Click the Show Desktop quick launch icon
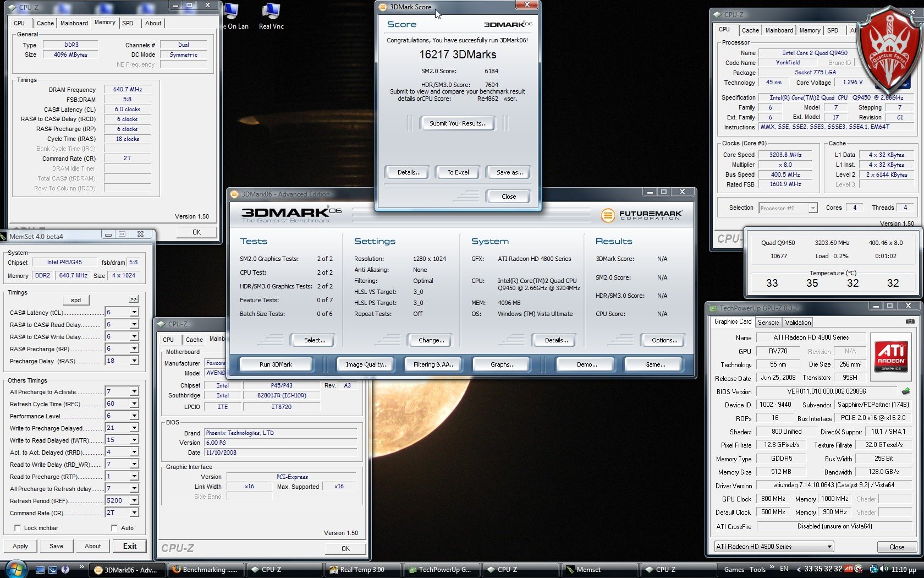Image resolution: width=924 pixels, height=578 pixels. click(40, 570)
